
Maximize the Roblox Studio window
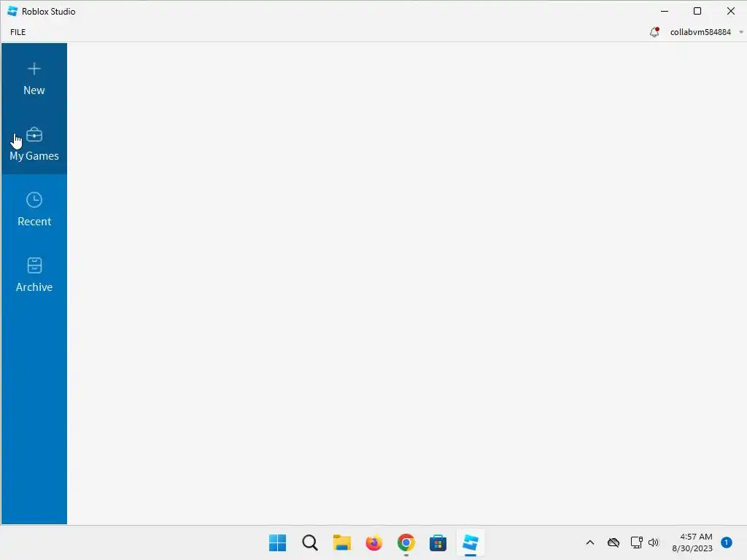[x=697, y=11]
